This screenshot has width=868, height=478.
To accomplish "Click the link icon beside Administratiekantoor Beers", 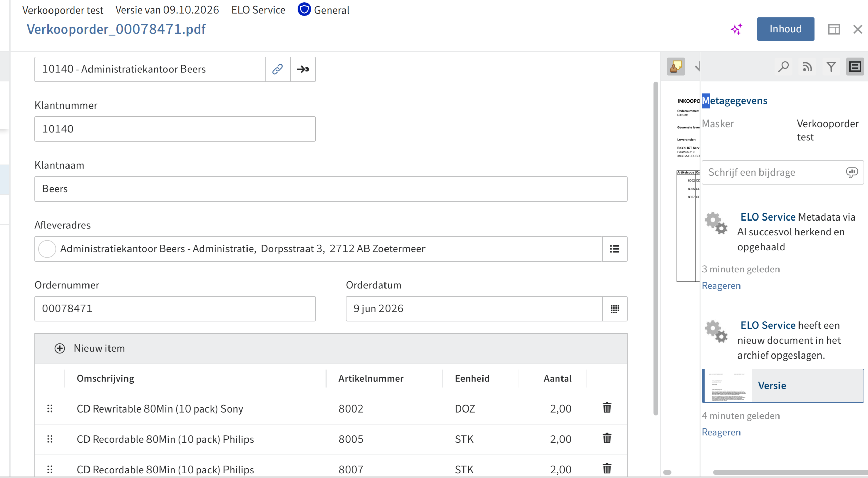I will point(278,69).
